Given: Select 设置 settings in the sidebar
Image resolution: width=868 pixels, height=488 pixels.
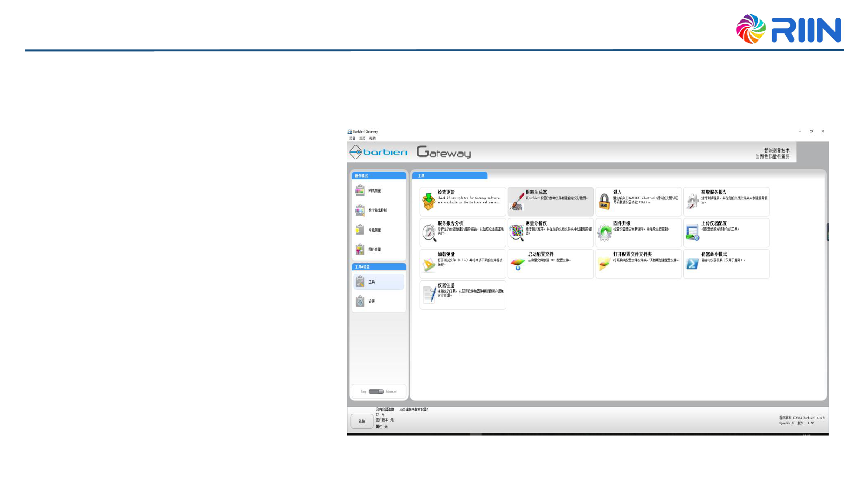Looking at the screenshot, I should pos(372,301).
